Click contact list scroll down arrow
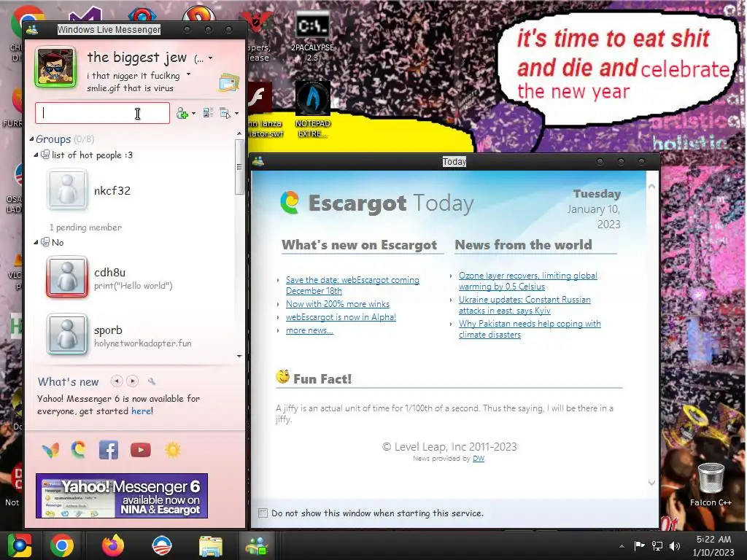 (x=239, y=356)
